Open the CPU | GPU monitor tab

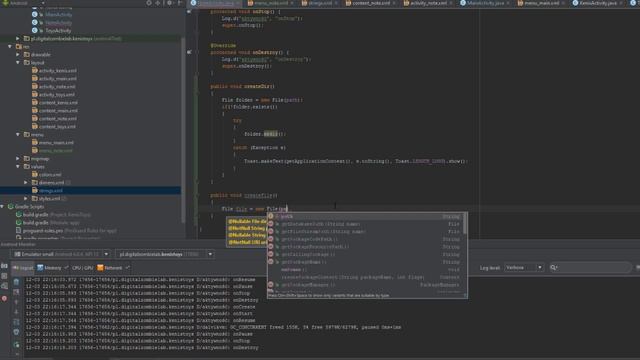tap(82, 268)
